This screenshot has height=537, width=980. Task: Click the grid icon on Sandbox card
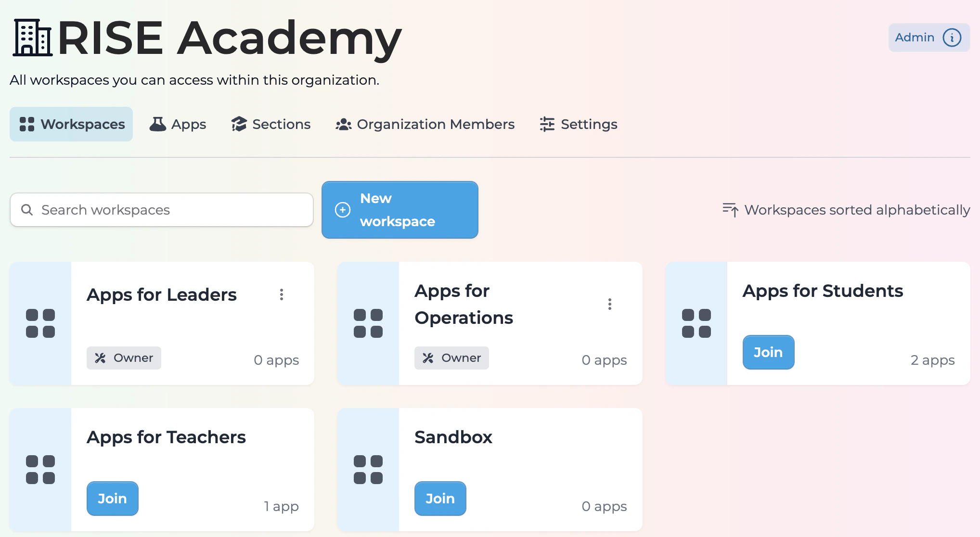pyautogui.click(x=368, y=470)
